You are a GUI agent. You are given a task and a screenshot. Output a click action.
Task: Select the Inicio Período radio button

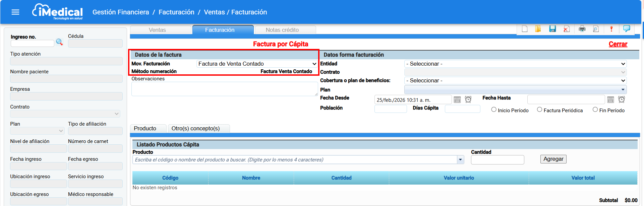[x=494, y=110]
